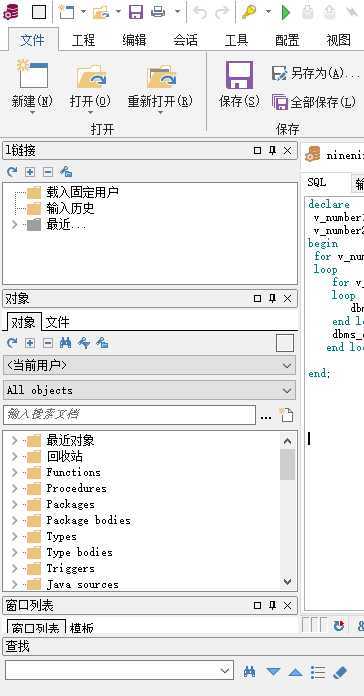
Task: Click the page icon beside the search field
Action: (286, 415)
